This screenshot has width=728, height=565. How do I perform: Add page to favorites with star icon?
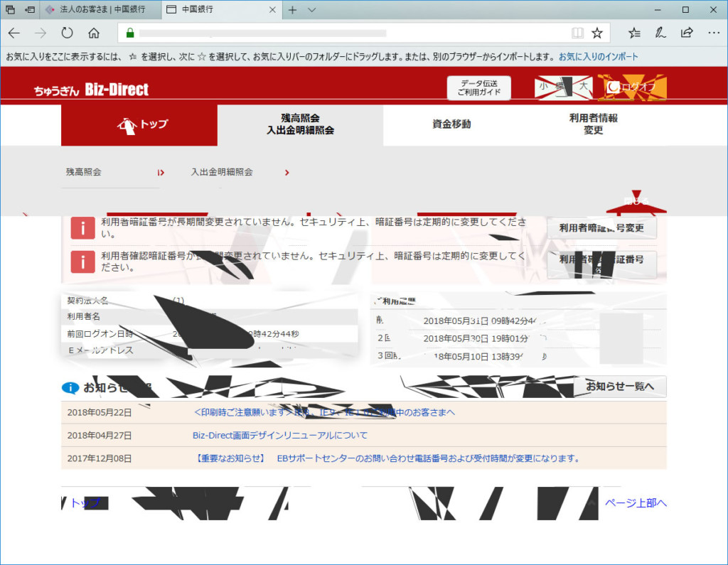coord(597,33)
